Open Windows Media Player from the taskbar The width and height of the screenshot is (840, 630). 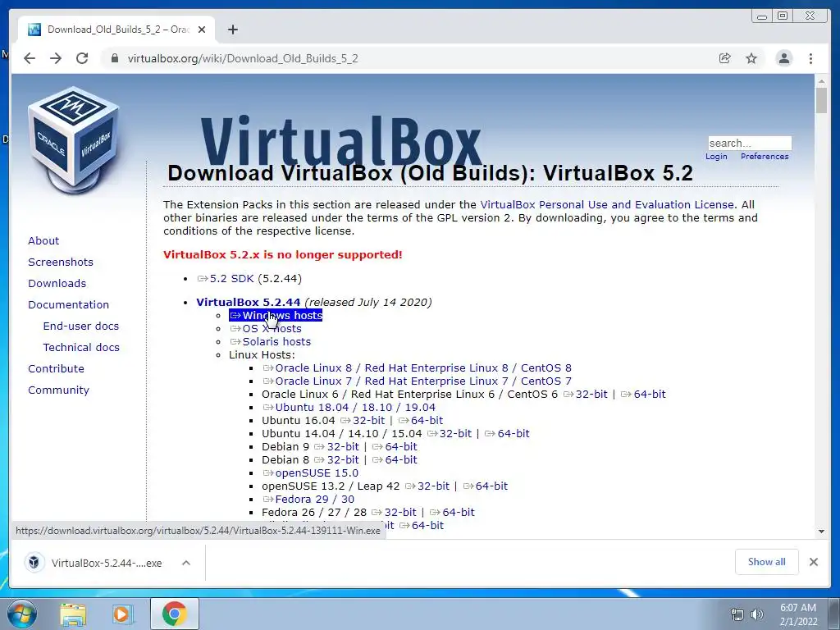click(x=121, y=614)
